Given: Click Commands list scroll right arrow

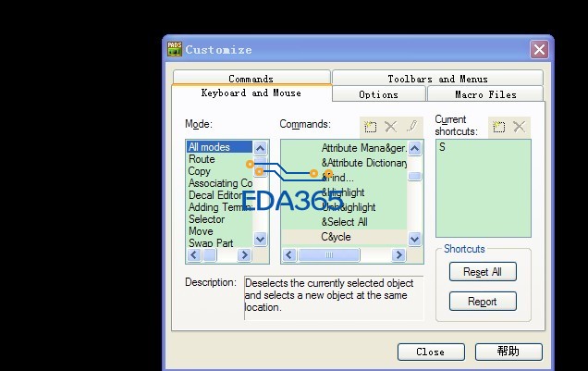Looking at the screenshot, I should click(399, 255).
